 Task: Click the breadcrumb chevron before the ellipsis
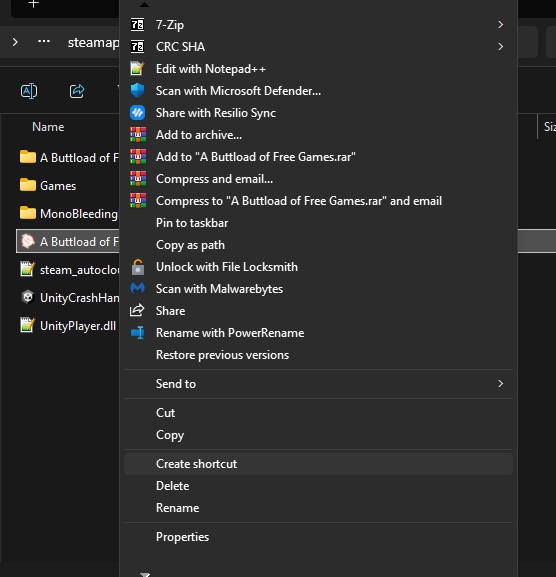(15, 42)
